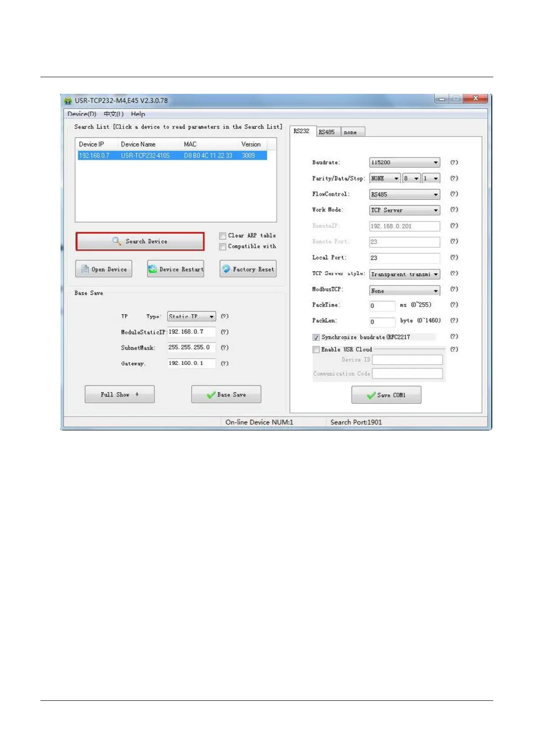Click the globe icon on Factory Reset
The height and width of the screenshot is (756, 535).
(x=226, y=269)
